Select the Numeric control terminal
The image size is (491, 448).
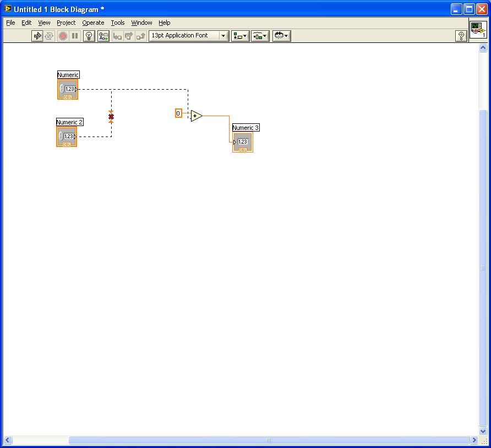tap(68, 90)
